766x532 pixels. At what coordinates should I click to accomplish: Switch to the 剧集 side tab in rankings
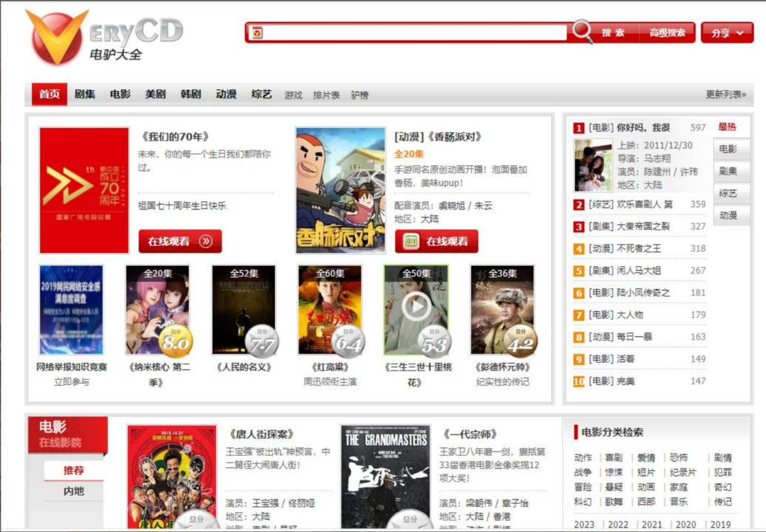(x=728, y=171)
